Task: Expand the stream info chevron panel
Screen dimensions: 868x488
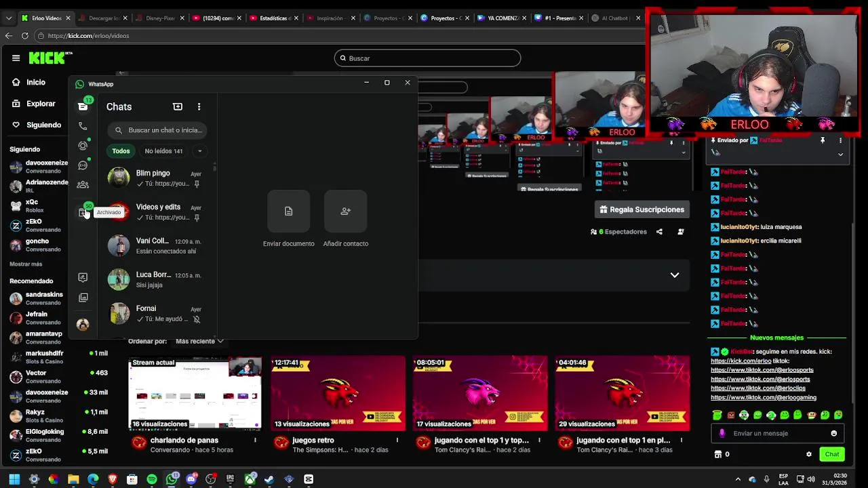Action: click(x=674, y=275)
